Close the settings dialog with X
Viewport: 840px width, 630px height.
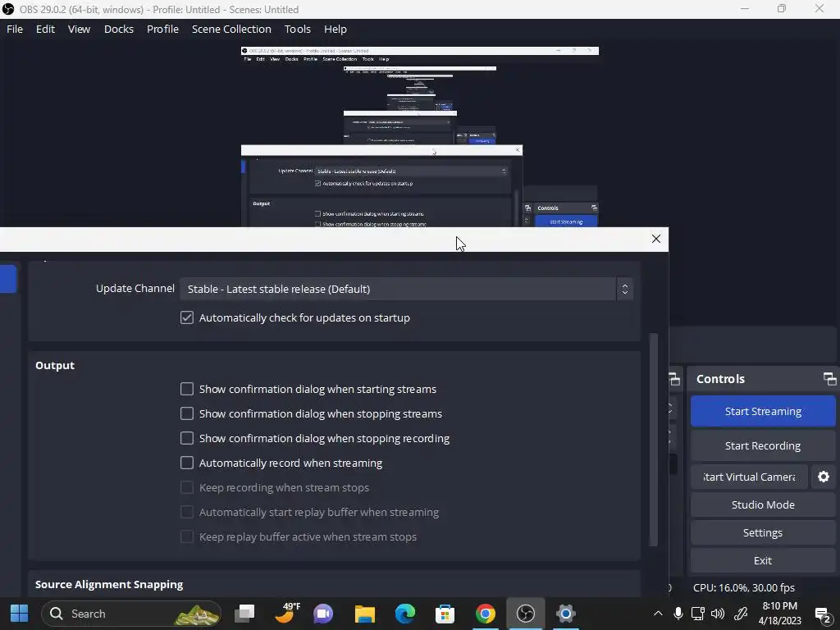655,239
